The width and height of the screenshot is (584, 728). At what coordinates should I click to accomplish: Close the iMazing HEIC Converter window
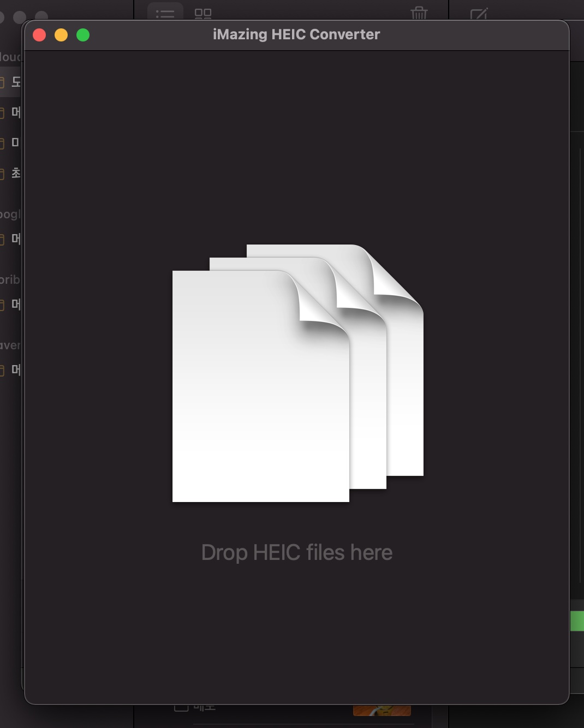tap(39, 35)
